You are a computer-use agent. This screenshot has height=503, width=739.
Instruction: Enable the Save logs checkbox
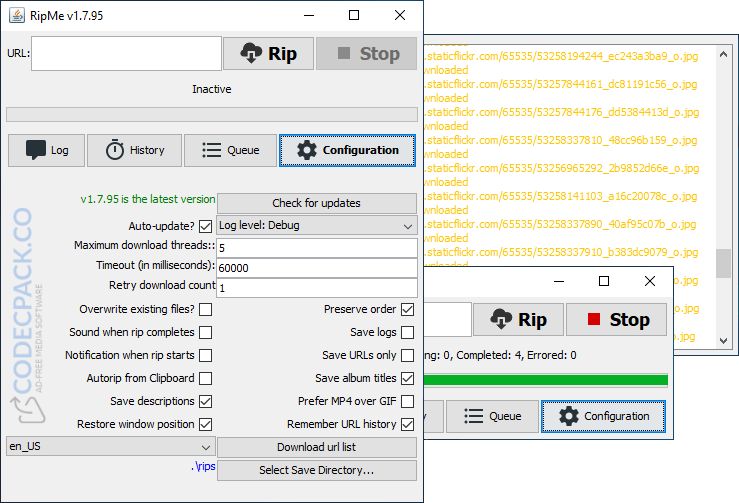pyautogui.click(x=408, y=332)
